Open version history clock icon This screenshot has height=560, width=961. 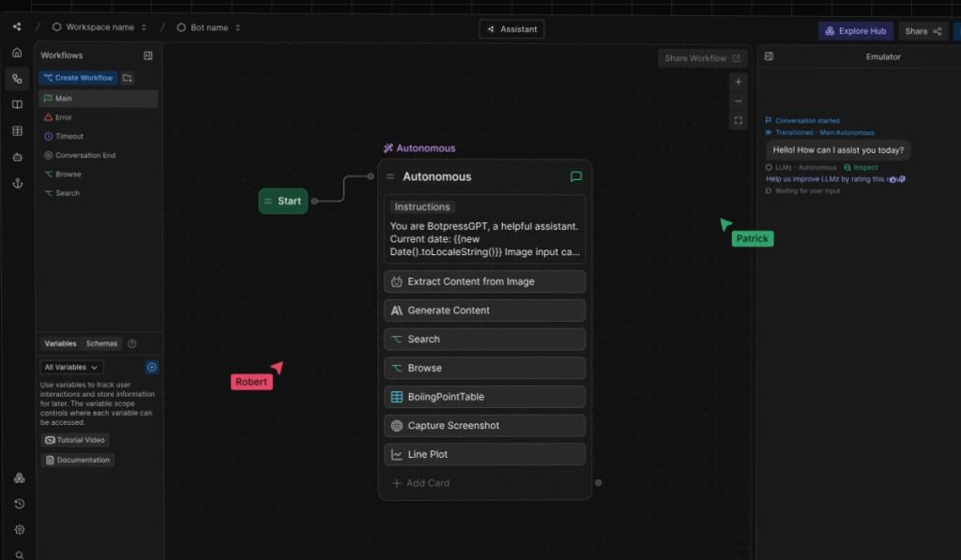[x=19, y=504]
